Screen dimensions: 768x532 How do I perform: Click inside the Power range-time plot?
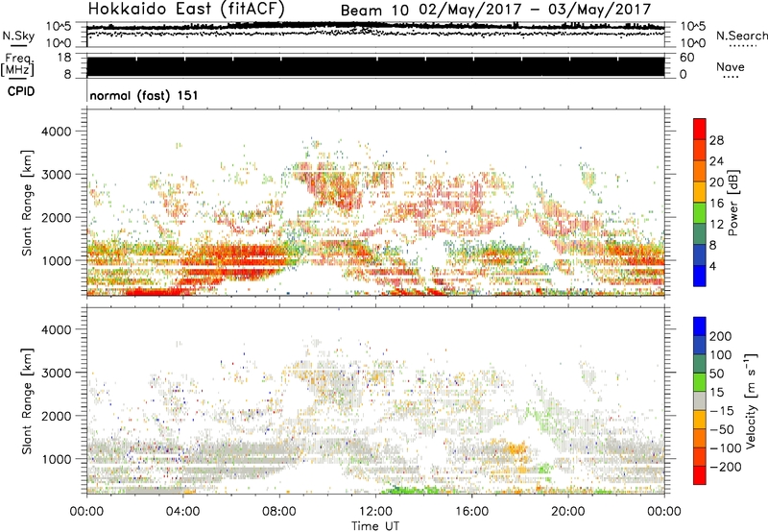click(x=375, y=203)
